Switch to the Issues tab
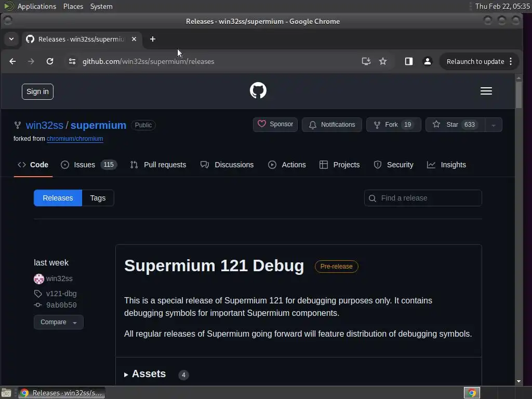Image resolution: width=532 pixels, height=399 pixels. click(88, 165)
